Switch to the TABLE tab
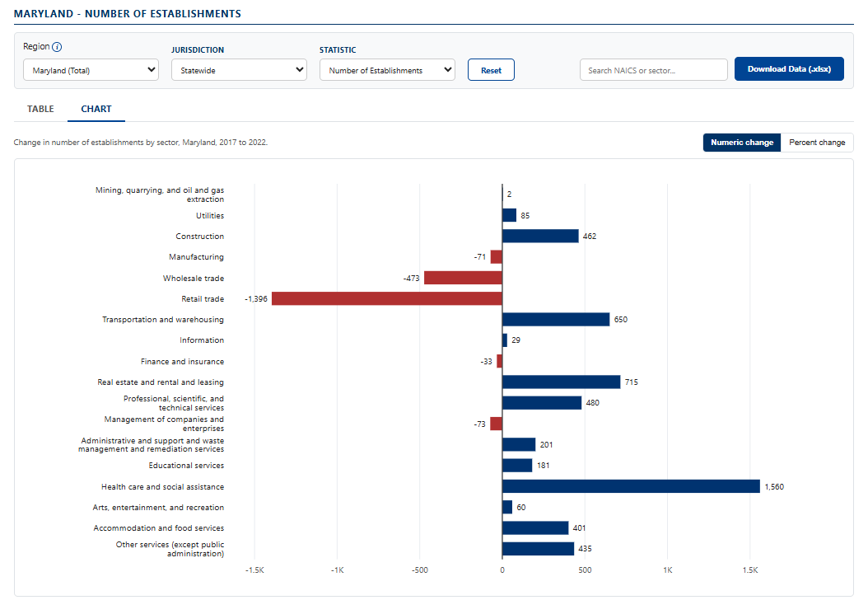Image resolution: width=868 pixels, height=600 pixels. click(x=40, y=109)
